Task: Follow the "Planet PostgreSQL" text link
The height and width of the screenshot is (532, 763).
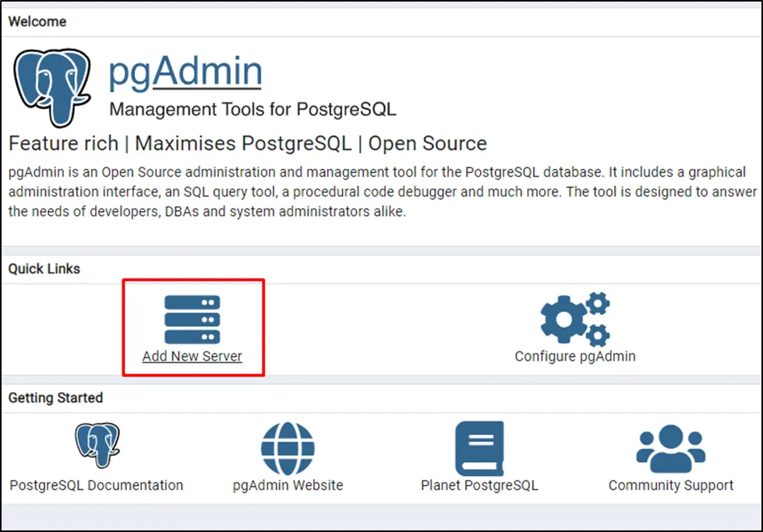Action: (x=479, y=485)
